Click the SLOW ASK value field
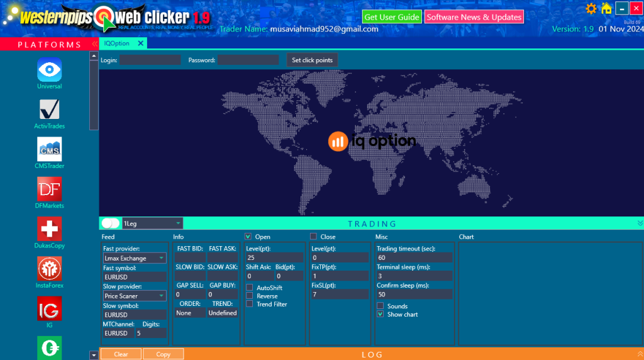 coord(222,276)
